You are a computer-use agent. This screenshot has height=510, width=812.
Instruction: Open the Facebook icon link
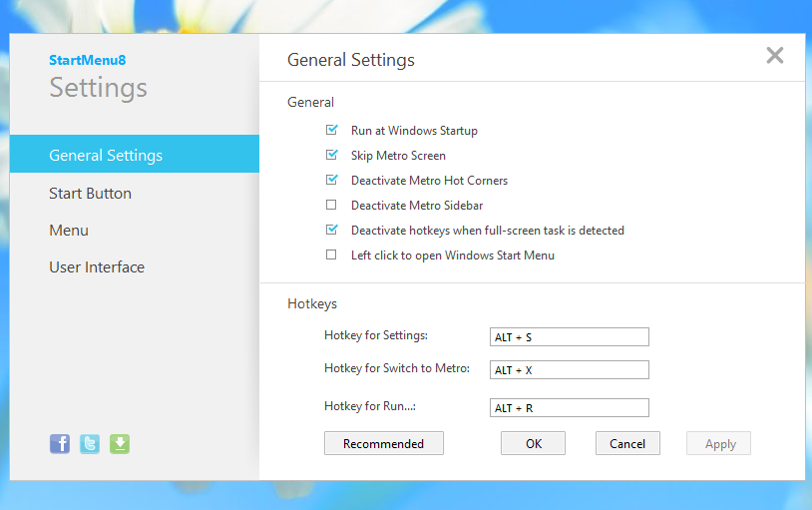click(x=60, y=444)
